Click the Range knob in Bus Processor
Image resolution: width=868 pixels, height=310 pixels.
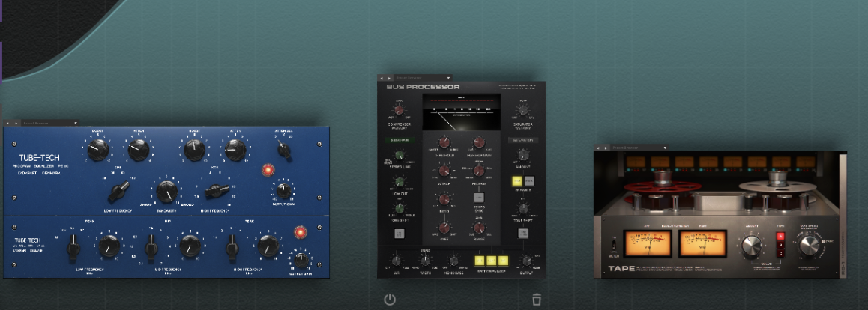point(480,228)
